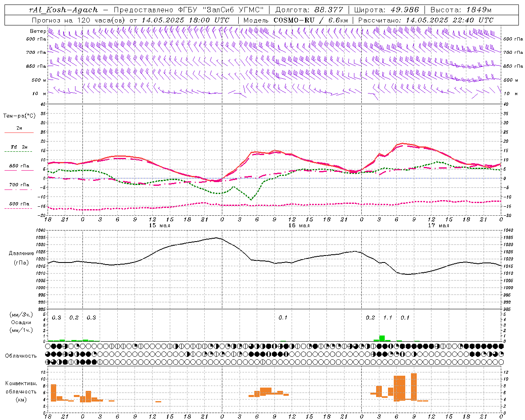Click the tallest orange convective cloud bar
This screenshot has height=420, width=525.
click(414, 387)
